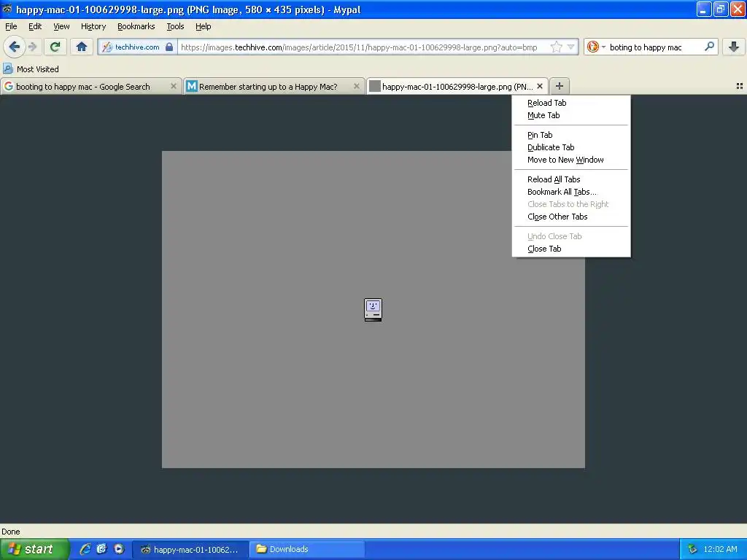Click the Forward arrow button

point(32,47)
